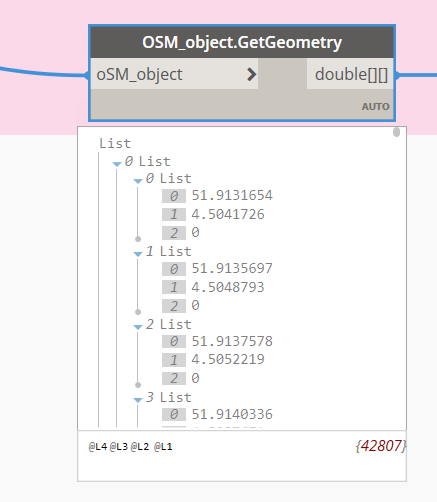437x502 pixels.
Task: Select value 51.9131654
Action: (232, 195)
